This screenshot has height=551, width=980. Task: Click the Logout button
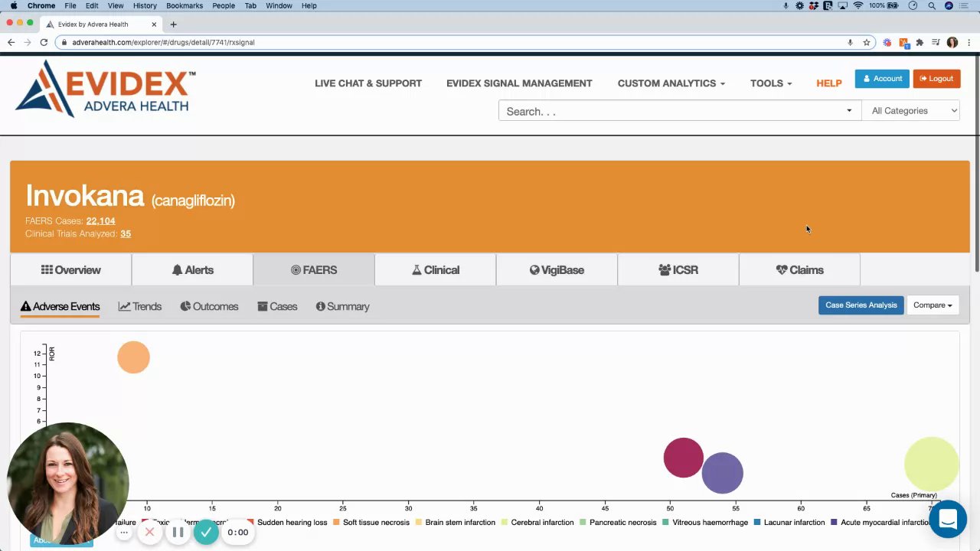[936, 79]
